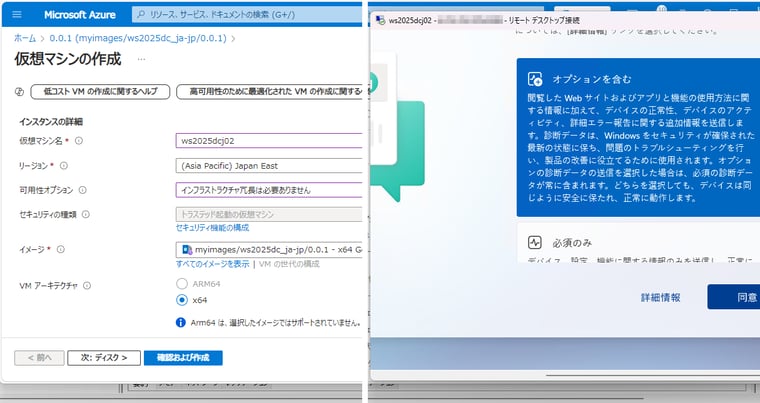Image resolution: width=760 pixels, height=403 pixels.
Task: Show info tooltip for イメージ
Action: click(x=61, y=249)
